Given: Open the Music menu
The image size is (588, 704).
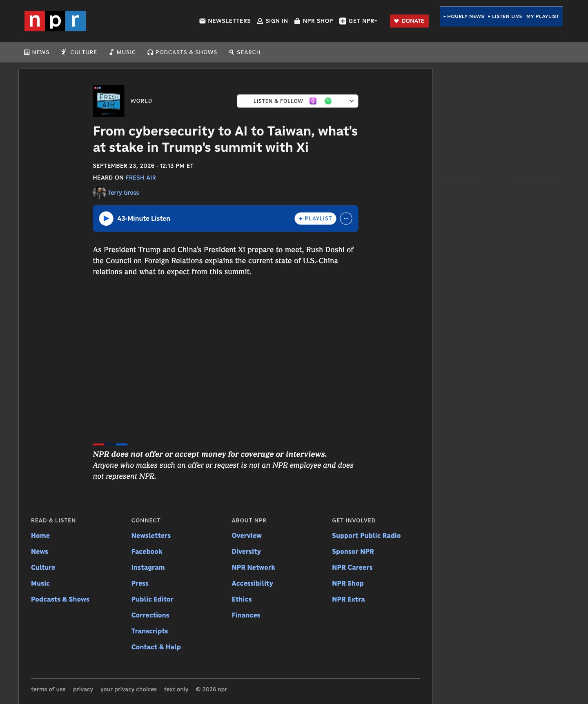Looking at the screenshot, I should point(122,52).
